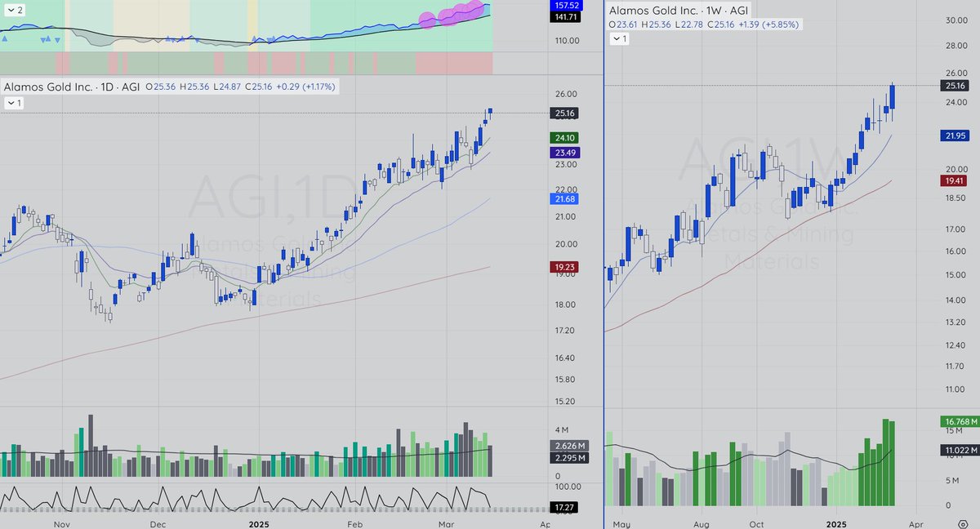This screenshot has height=529, width=980.
Task: Click the daily chart 25.16 last price label
Action: click(x=566, y=113)
